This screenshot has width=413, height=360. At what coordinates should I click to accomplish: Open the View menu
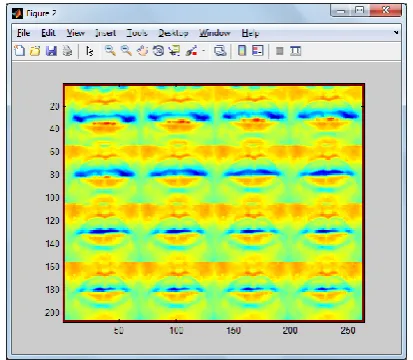[x=75, y=33]
